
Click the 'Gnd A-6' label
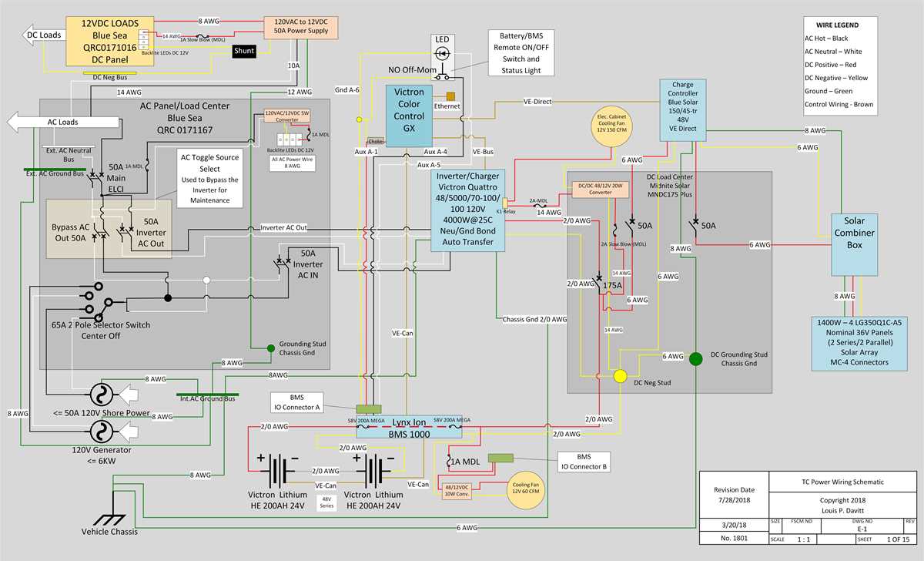click(x=347, y=91)
